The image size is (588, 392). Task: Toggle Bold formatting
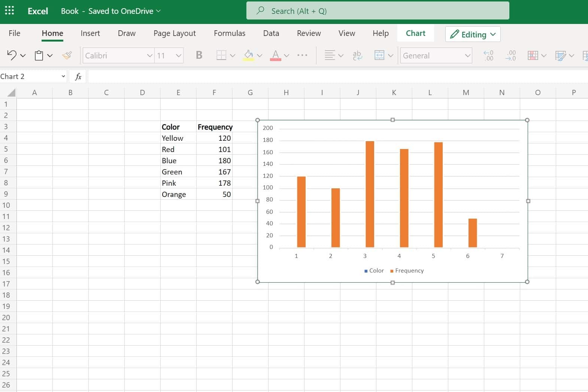pyautogui.click(x=199, y=55)
